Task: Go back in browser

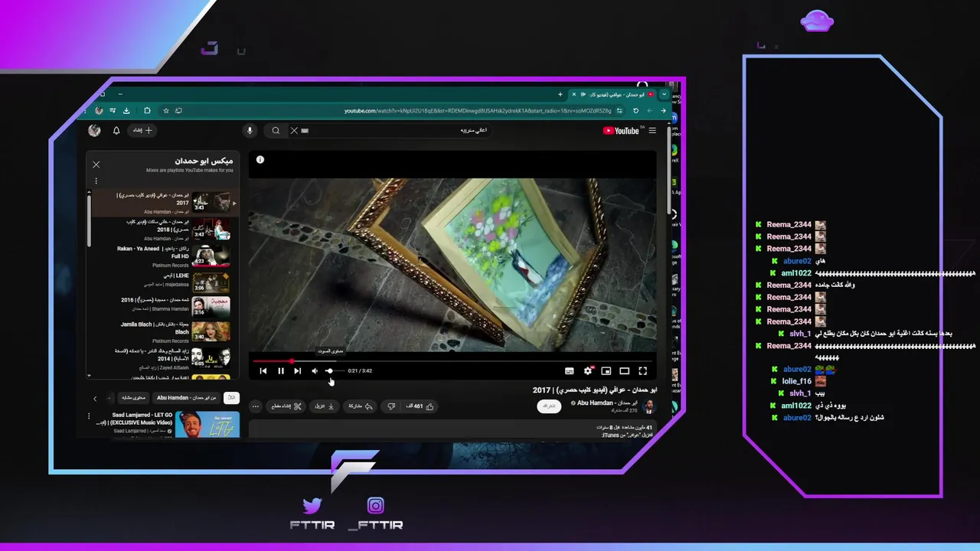Action: [663, 111]
